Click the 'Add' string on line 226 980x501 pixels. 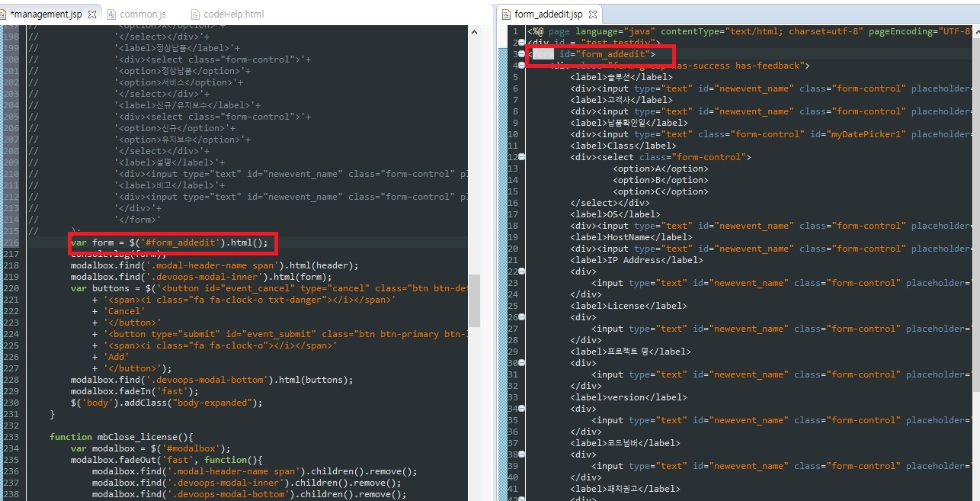pos(116,357)
